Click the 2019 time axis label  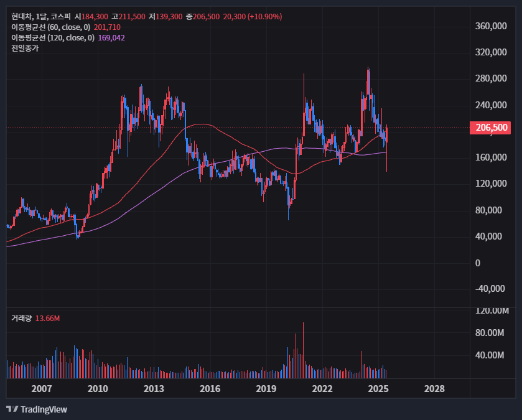[x=266, y=389]
